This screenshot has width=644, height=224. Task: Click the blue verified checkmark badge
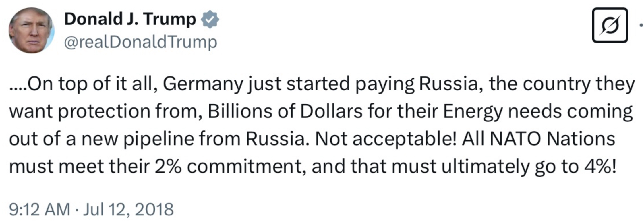(x=210, y=20)
